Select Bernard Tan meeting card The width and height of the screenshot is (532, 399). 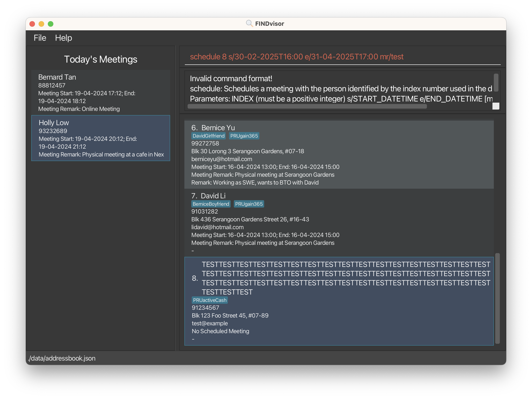100,93
